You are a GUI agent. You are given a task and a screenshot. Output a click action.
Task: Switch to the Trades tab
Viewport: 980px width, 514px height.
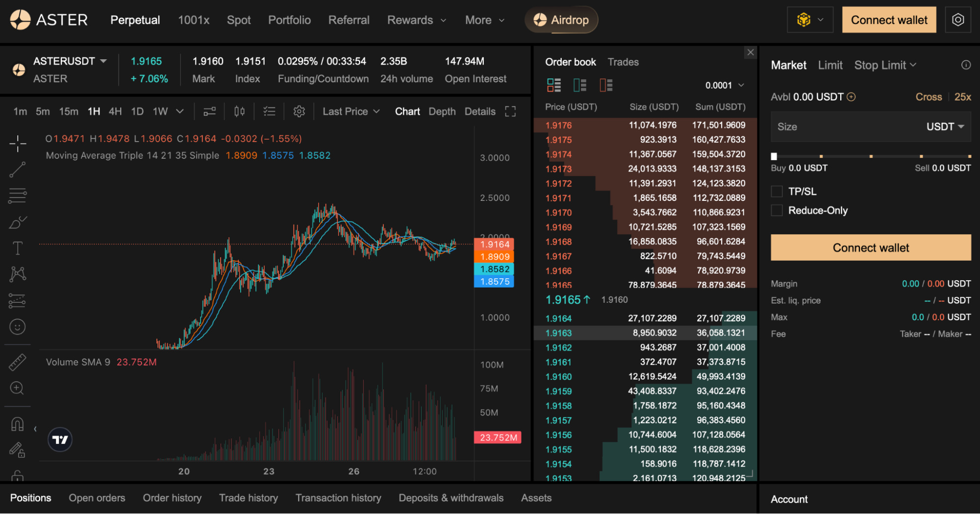tap(623, 62)
